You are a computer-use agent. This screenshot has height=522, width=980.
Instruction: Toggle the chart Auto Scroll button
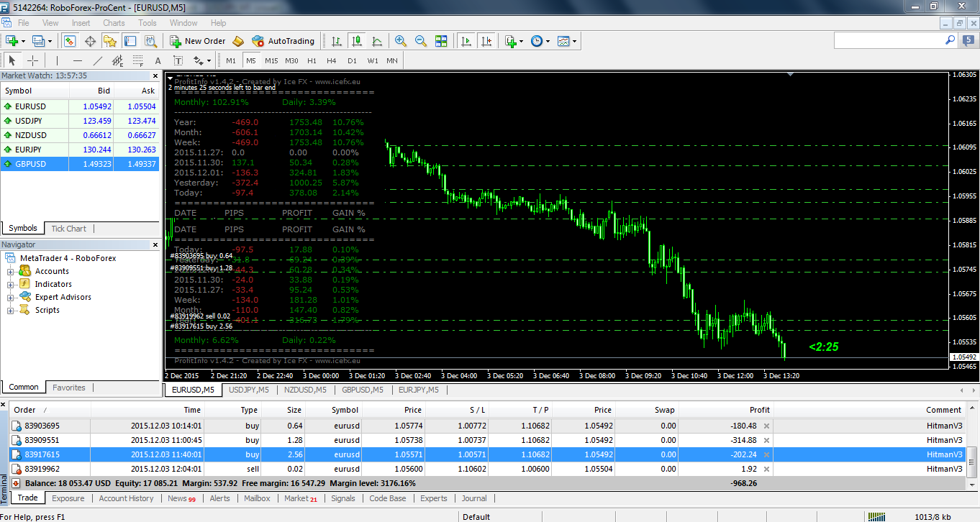(466, 41)
